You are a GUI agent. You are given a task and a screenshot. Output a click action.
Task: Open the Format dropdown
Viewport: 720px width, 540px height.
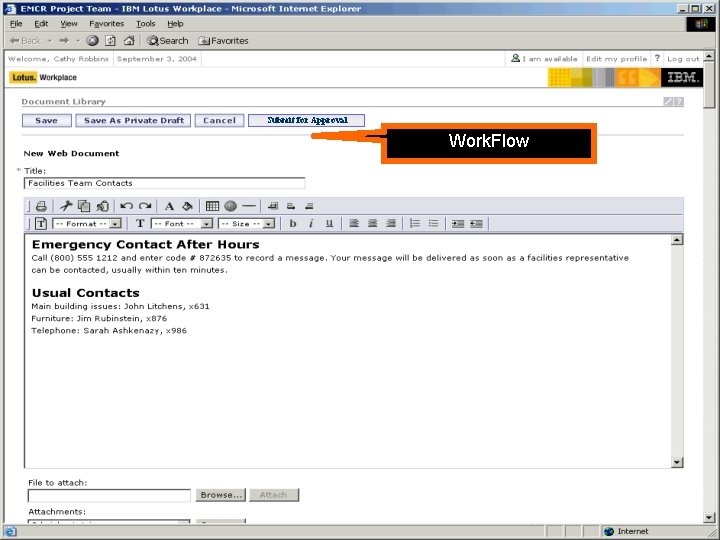pos(87,224)
